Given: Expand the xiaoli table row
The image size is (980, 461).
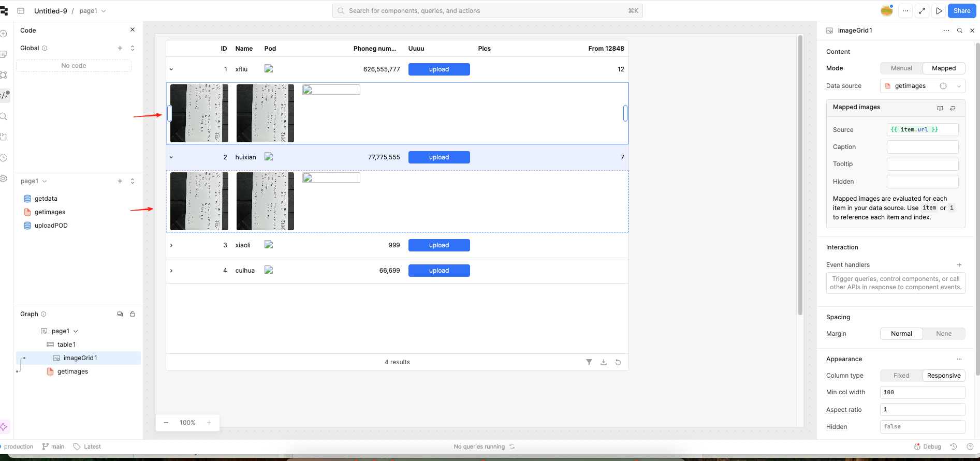Looking at the screenshot, I should 171,245.
